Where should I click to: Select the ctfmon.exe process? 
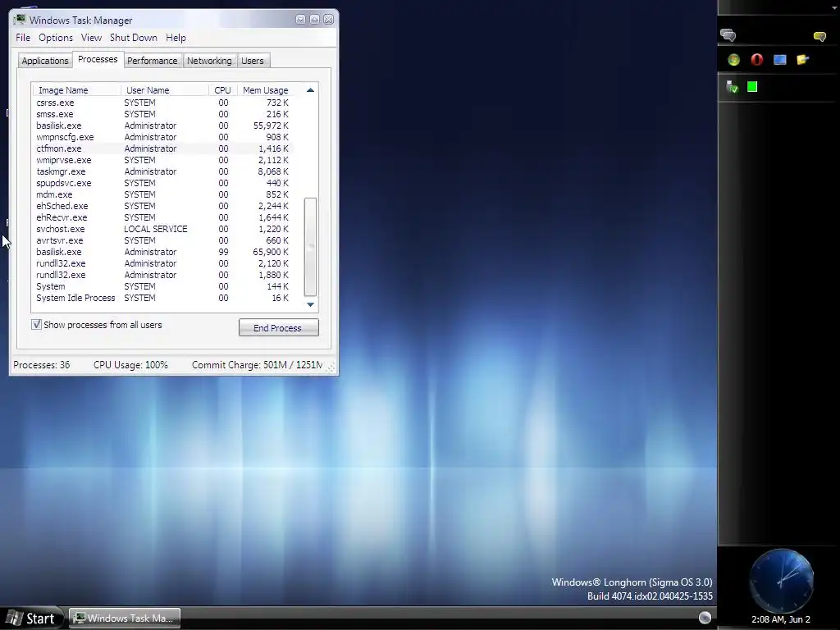163,148
